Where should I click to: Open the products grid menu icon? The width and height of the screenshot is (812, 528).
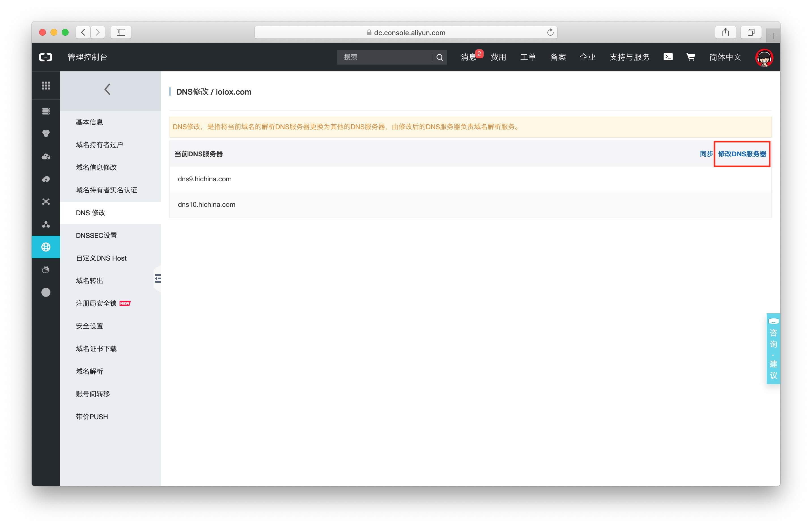tap(46, 85)
